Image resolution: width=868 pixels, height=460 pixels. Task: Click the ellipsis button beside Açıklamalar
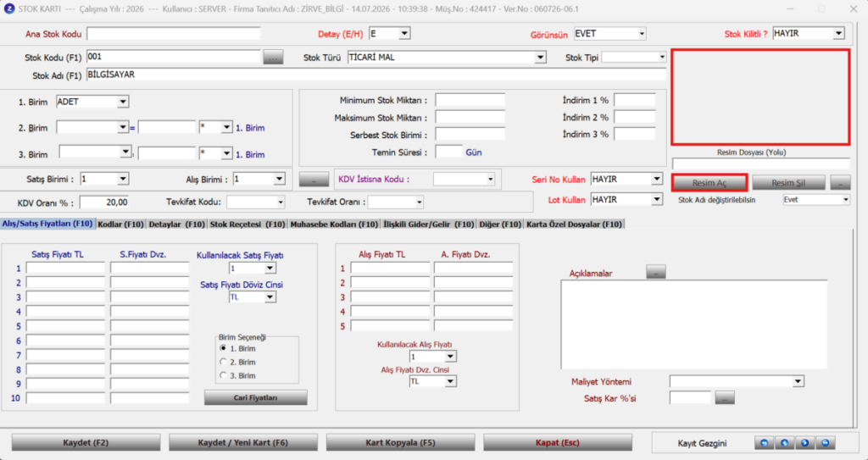(x=656, y=272)
